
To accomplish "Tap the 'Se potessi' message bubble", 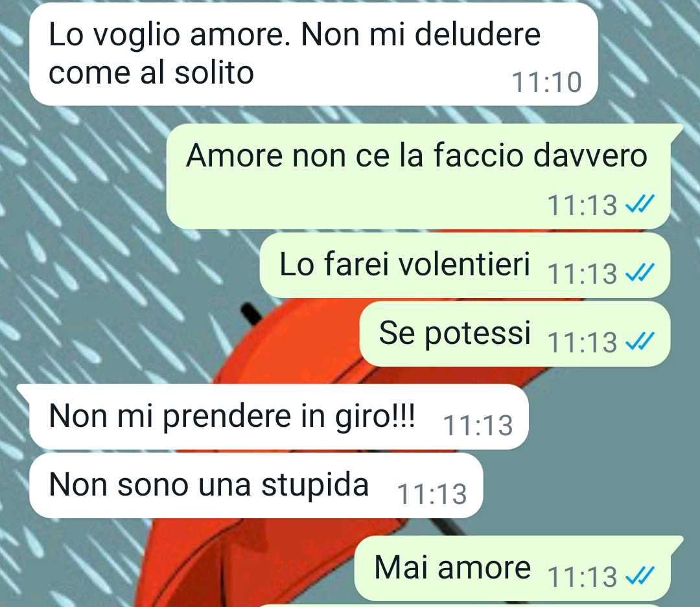I will pos(515,334).
